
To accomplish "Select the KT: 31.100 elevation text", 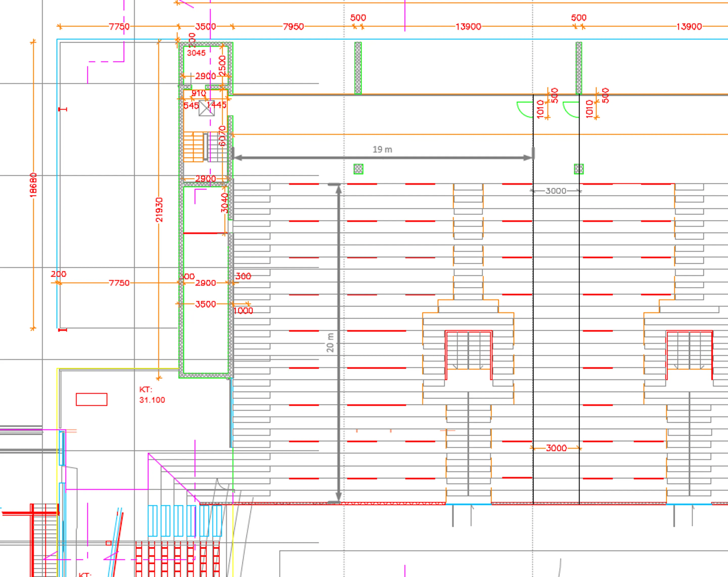I will point(152,395).
